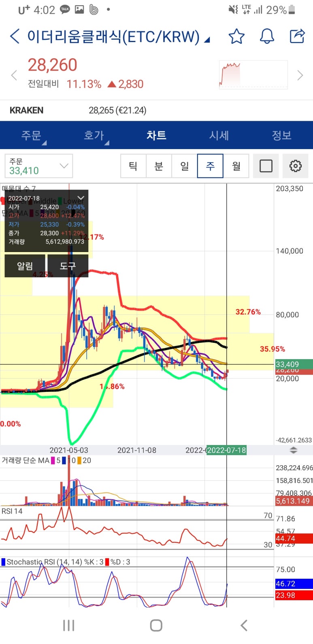Open the mini price chart thumbnail

click(x=253, y=75)
